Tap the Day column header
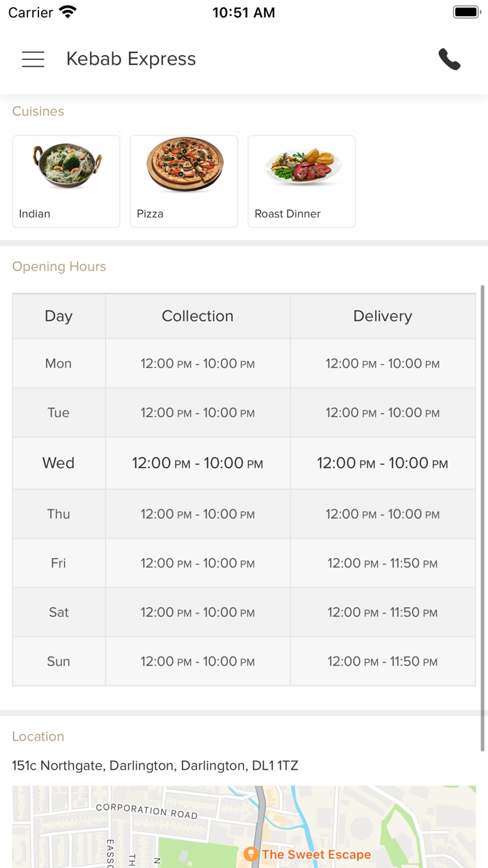 (59, 316)
